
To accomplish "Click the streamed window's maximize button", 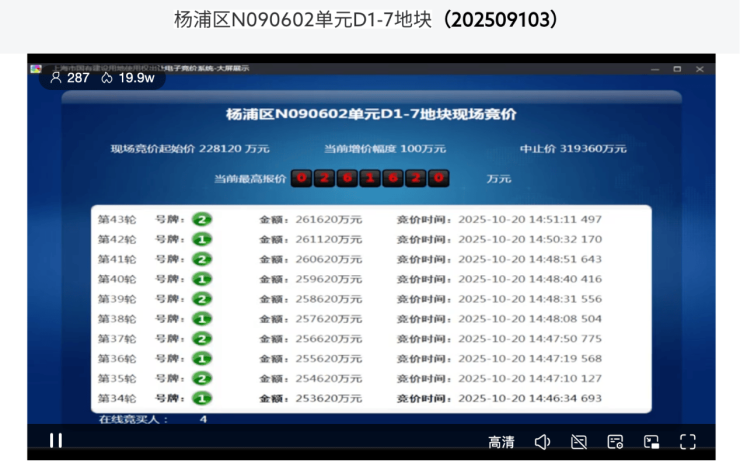I will 677,69.
